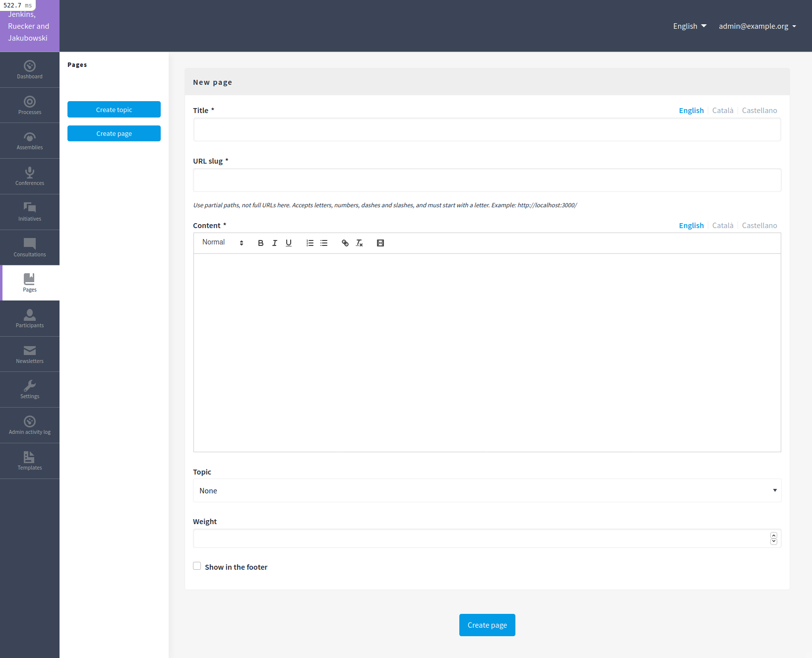Submit form with bottom Create page
The image size is (812, 658).
[x=487, y=625]
